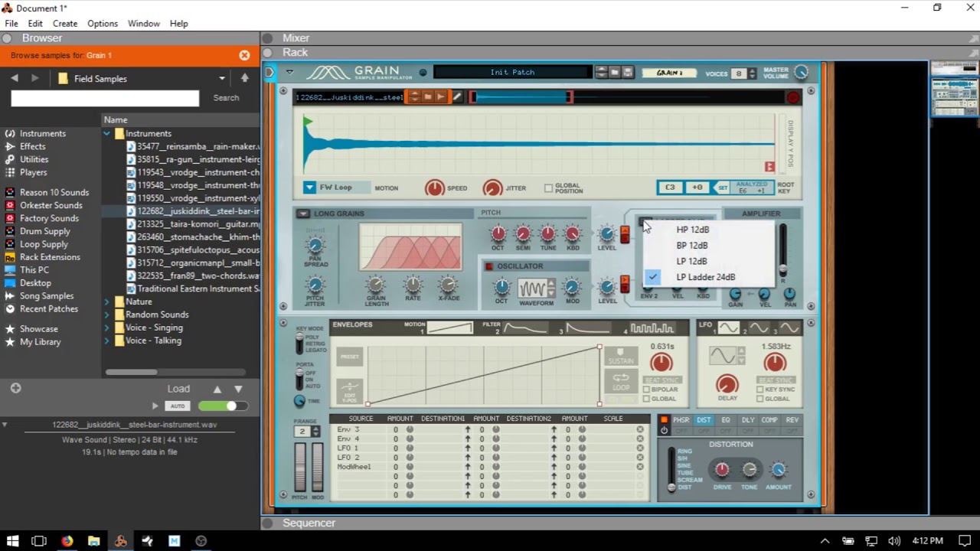Image resolution: width=980 pixels, height=551 pixels.
Task: Go back in browser history
Action: 14,78
